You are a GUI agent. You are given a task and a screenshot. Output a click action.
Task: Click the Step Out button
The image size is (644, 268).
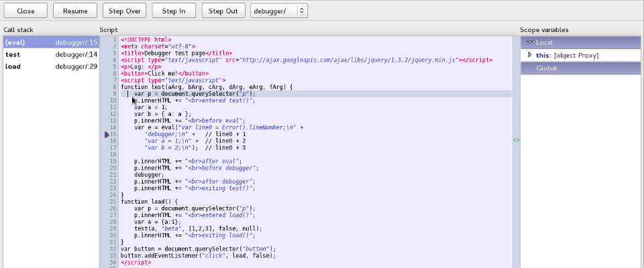tap(223, 11)
